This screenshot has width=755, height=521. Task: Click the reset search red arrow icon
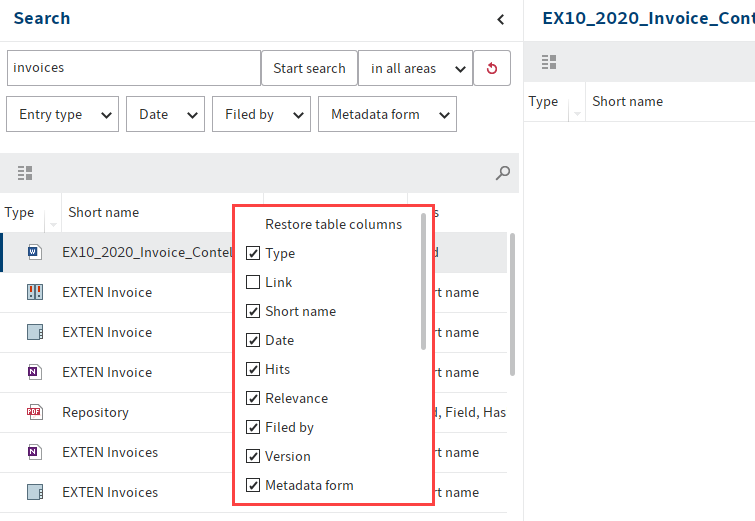click(491, 68)
